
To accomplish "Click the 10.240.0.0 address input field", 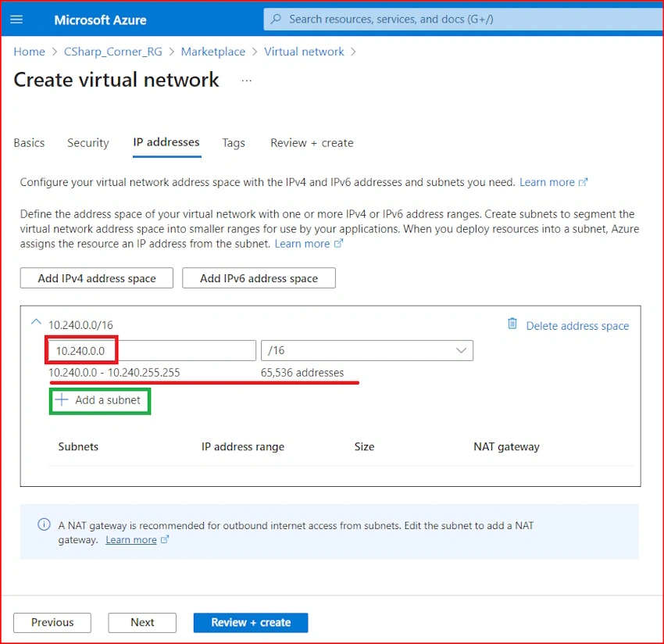I will pyautogui.click(x=152, y=350).
